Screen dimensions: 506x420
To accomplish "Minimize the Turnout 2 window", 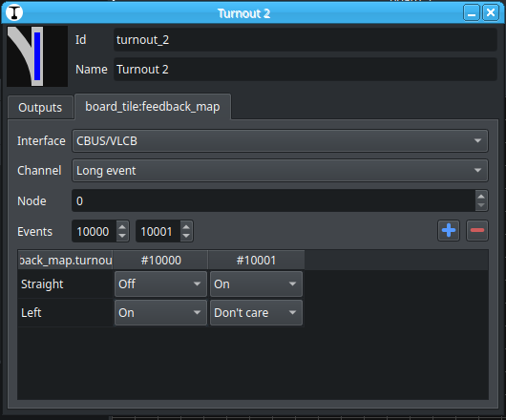I will [x=472, y=13].
